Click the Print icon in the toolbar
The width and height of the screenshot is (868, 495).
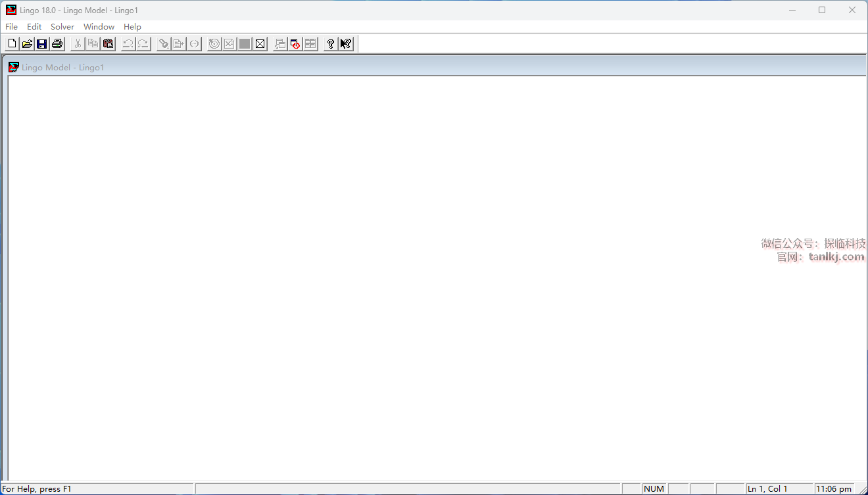57,44
